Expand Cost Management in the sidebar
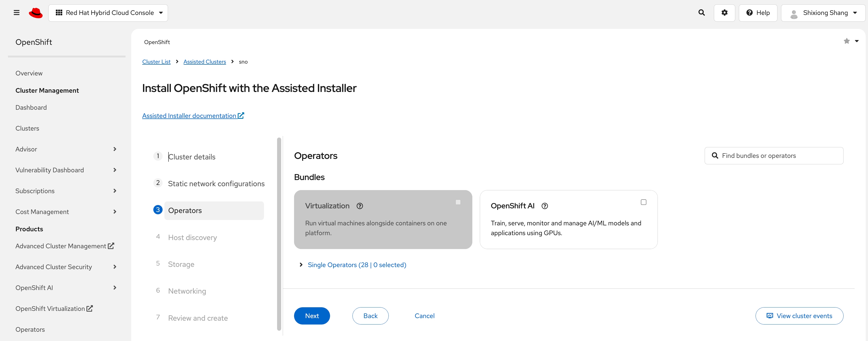Viewport: 868px width, 341px height. click(x=115, y=212)
